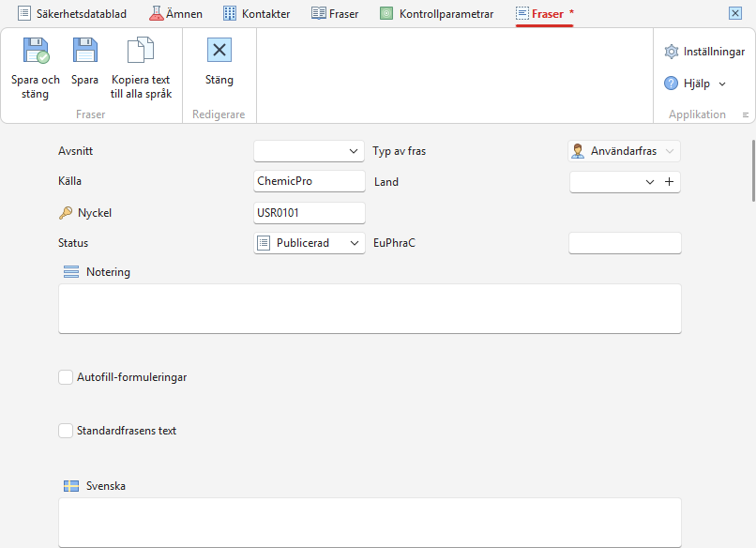Click the key icon beside Nyckel
756x548 pixels.
pyautogui.click(x=66, y=213)
